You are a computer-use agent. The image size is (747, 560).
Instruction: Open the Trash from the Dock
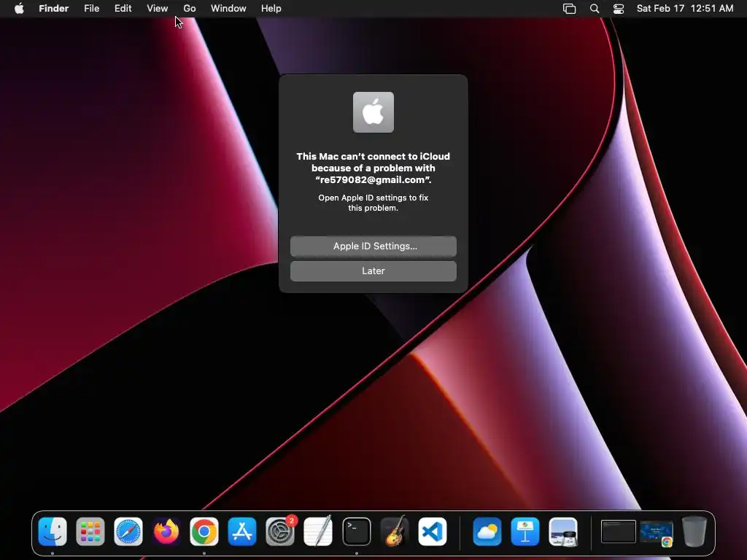[x=694, y=532]
